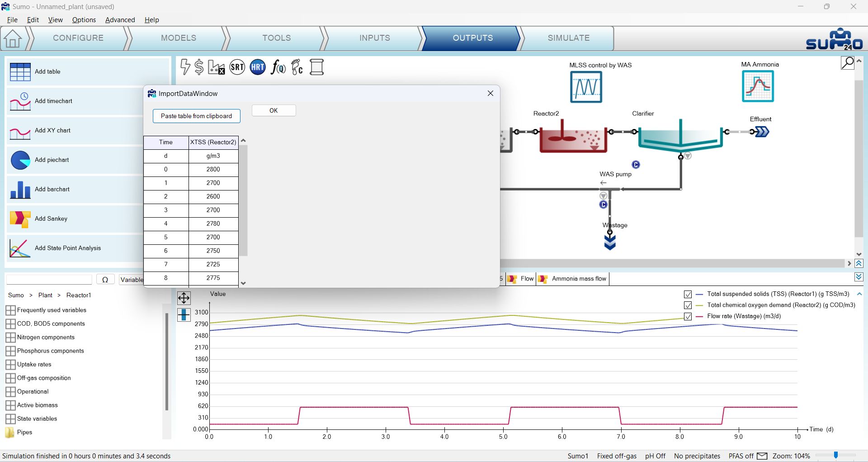The height and width of the screenshot is (462, 868).
Task: Select the Effluent arrow icon
Action: [x=762, y=132]
